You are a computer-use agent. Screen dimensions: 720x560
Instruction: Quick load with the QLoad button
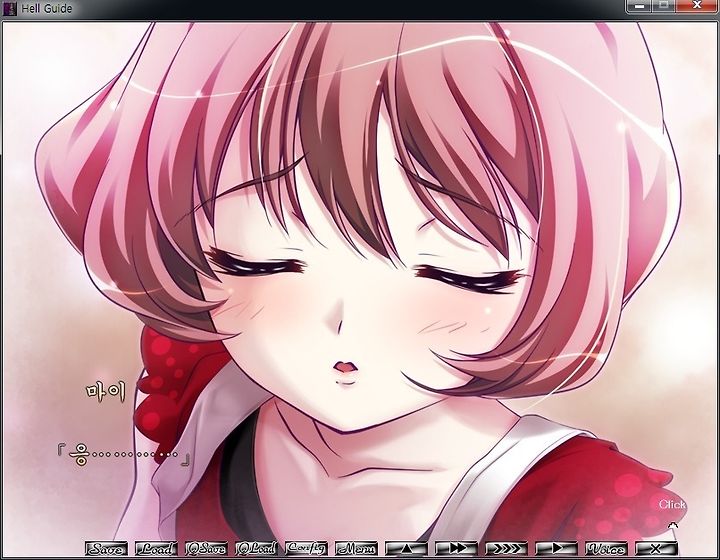pyautogui.click(x=256, y=549)
